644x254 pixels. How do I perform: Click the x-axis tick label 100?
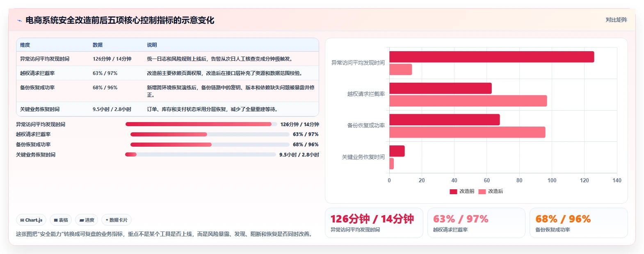pyautogui.click(x=552, y=180)
